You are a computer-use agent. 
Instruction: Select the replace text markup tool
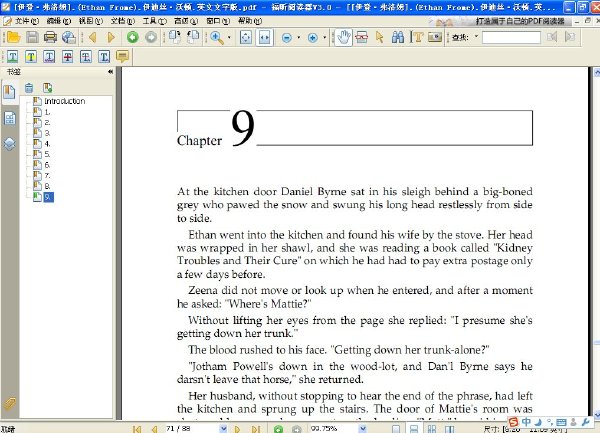click(x=86, y=57)
